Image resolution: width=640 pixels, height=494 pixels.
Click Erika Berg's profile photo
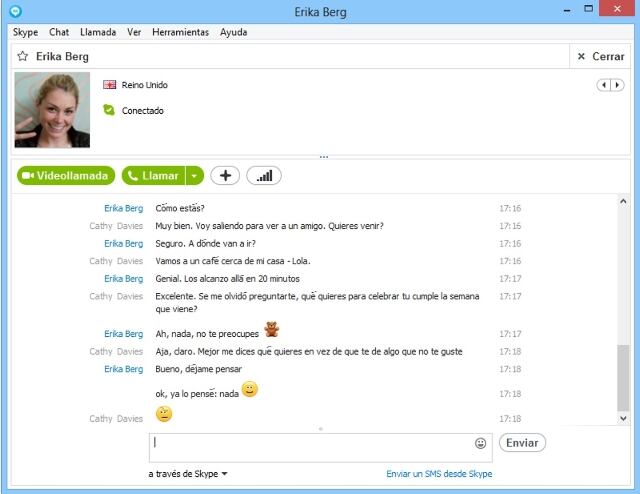tap(52, 109)
